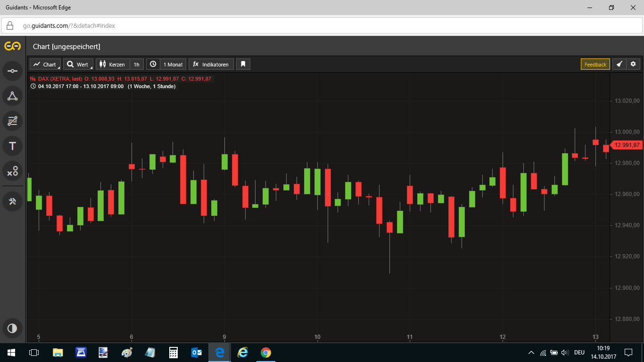The width and height of the screenshot is (644, 362).
Task: Launch Internet Explorer from the taskbar
Action: [243, 352]
